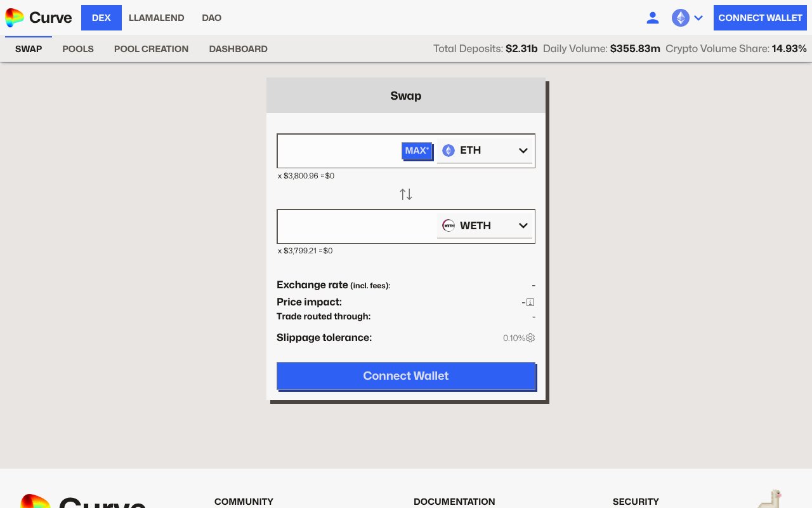Click the Ethereum network icon in the header
Viewport: 812px width, 508px height.
[x=681, y=18]
